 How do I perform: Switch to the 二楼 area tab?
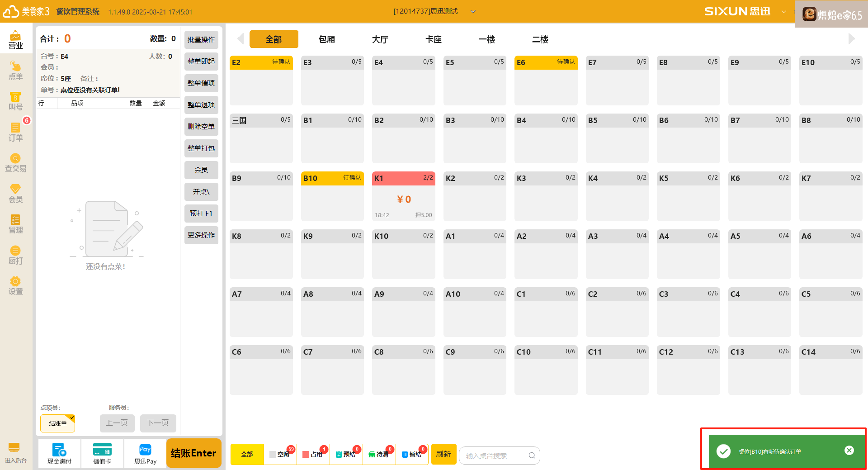(540, 39)
